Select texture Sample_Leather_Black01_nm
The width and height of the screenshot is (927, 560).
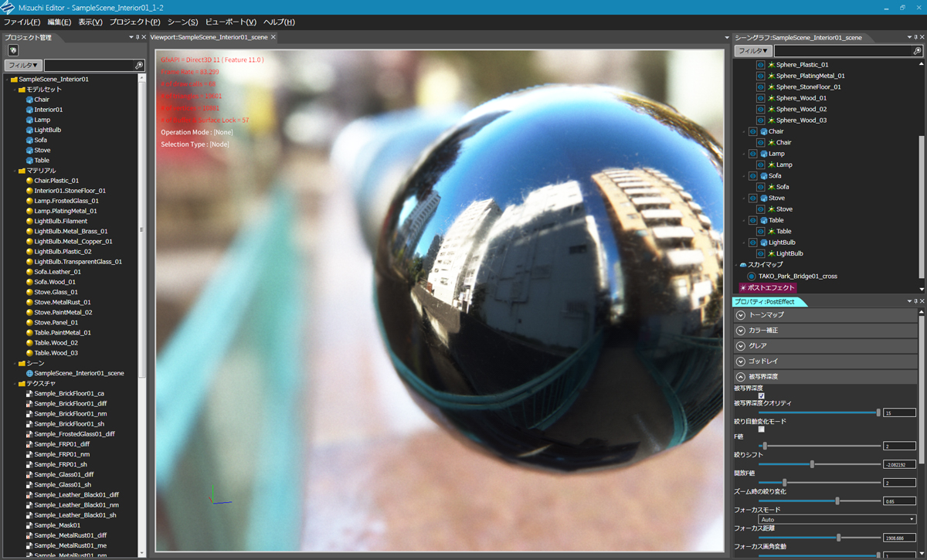[x=76, y=505]
